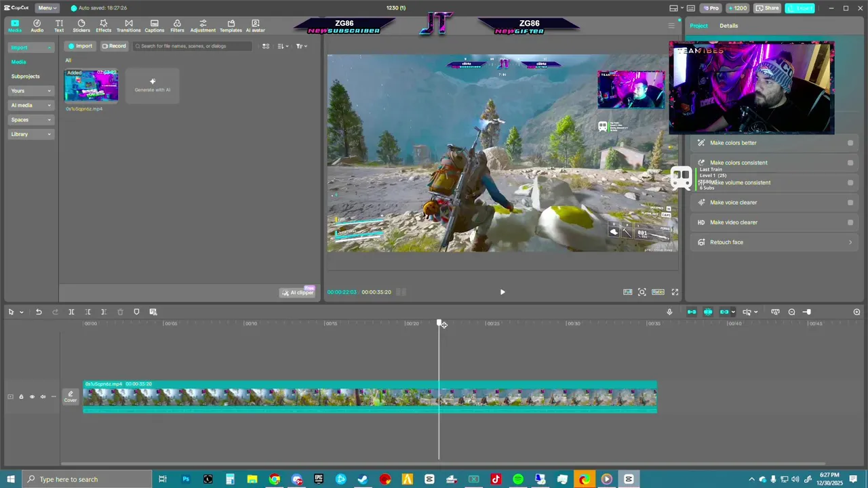Open the sort order dropdown
The width and height of the screenshot is (868, 488).
click(x=283, y=46)
